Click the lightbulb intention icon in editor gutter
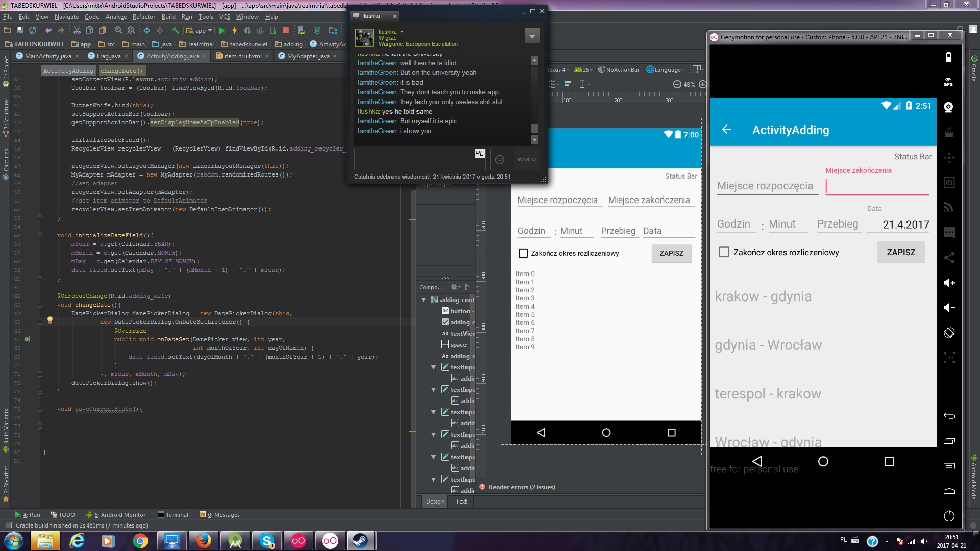 (x=50, y=320)
